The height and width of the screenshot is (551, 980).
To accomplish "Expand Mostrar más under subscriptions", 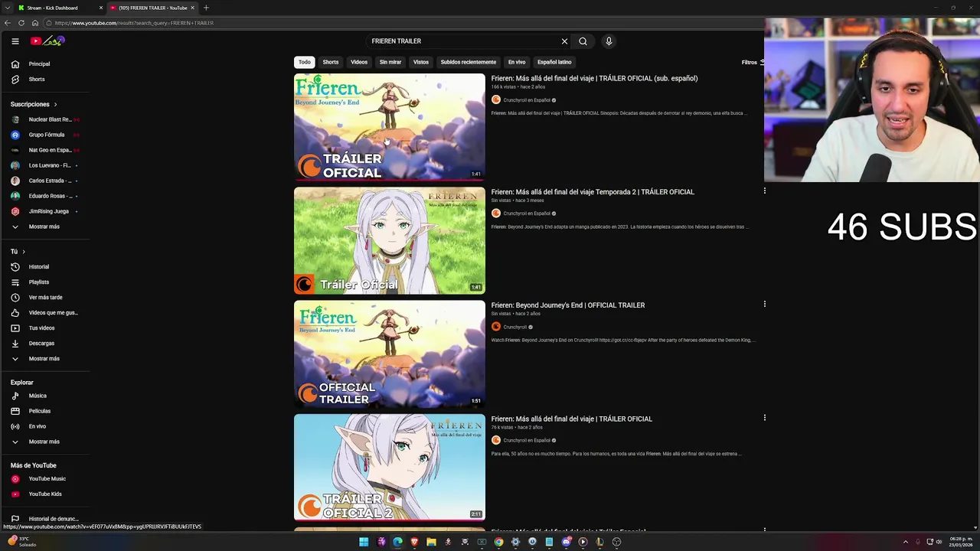I will [x=44, y=227].
